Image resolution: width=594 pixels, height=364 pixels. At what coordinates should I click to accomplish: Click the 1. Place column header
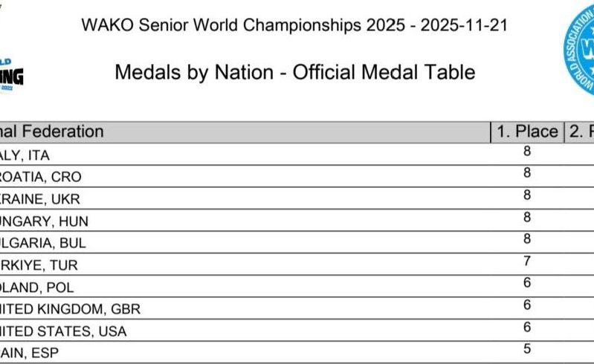coord(527,132)
